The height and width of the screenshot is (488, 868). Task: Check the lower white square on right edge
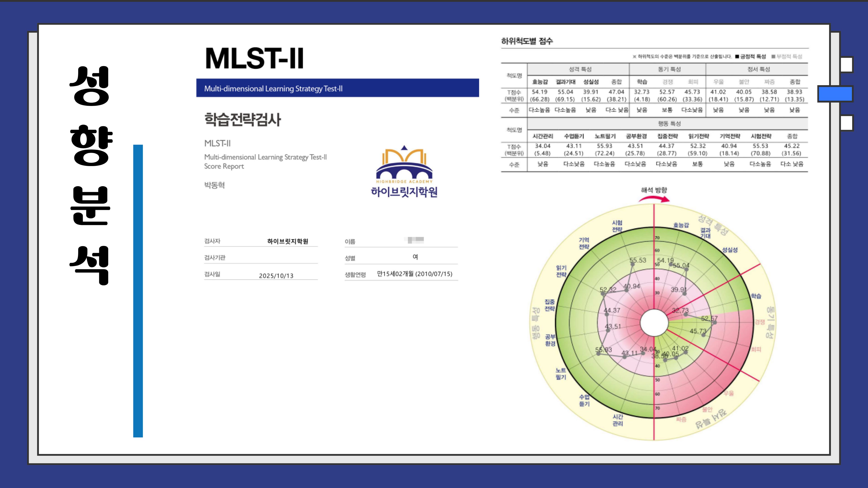click(847, 123)
